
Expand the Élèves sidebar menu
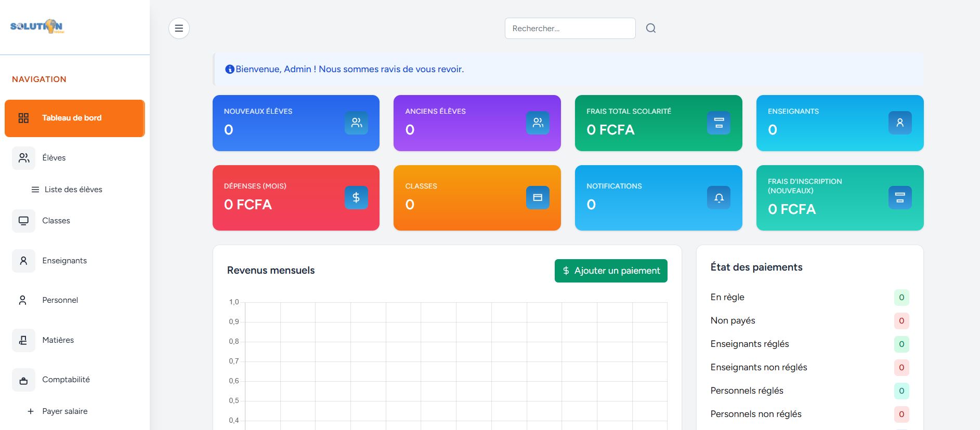(54, 158)
